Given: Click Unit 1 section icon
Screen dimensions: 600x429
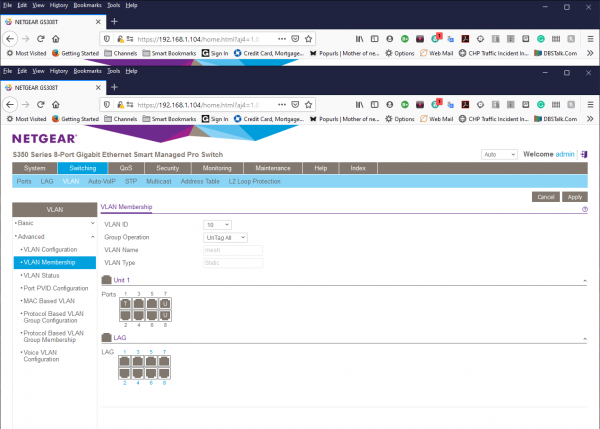Looking at the screenshot, I should (x=106, y=280).
